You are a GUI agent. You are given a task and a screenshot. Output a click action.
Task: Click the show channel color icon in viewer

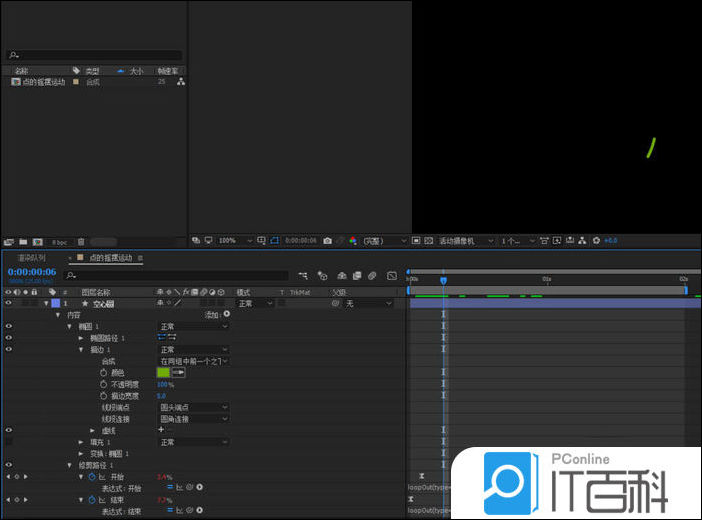351,241
